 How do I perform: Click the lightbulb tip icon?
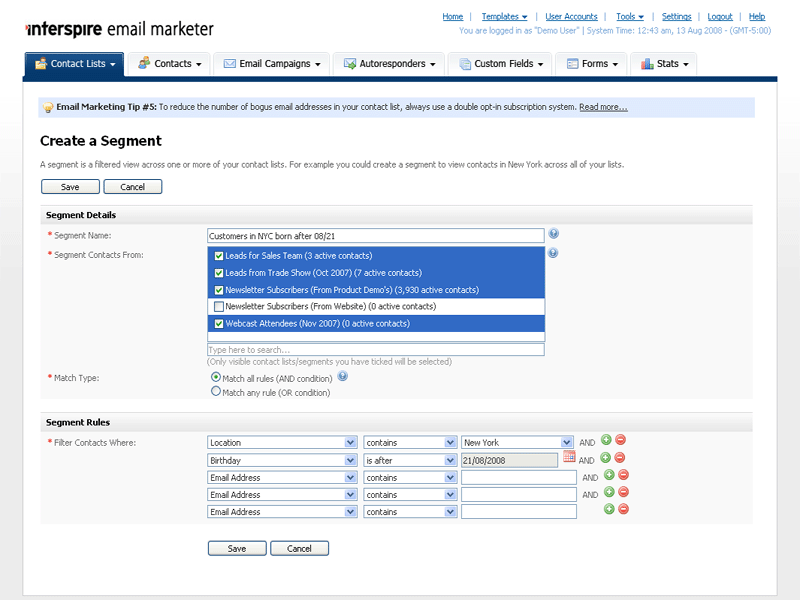tap(48, 107)
